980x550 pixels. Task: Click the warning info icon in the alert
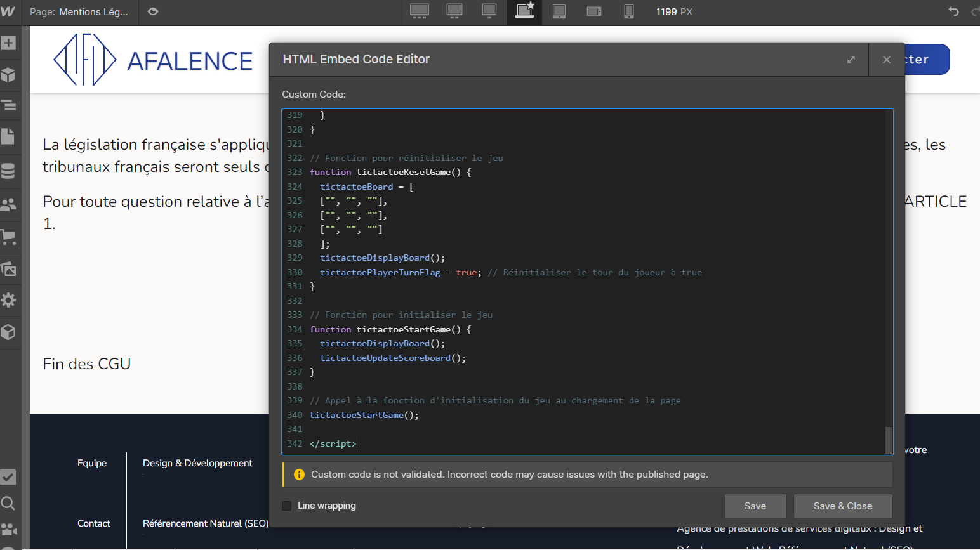tap(299, 475)
